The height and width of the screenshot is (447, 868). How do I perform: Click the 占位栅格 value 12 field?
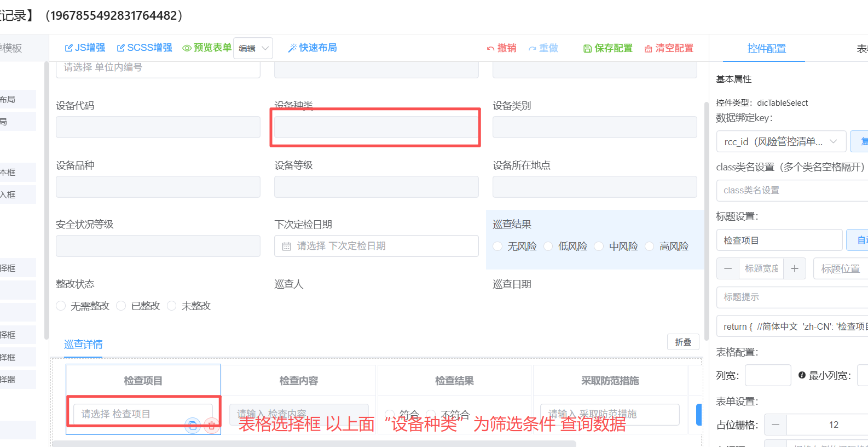tap(828, 425)
